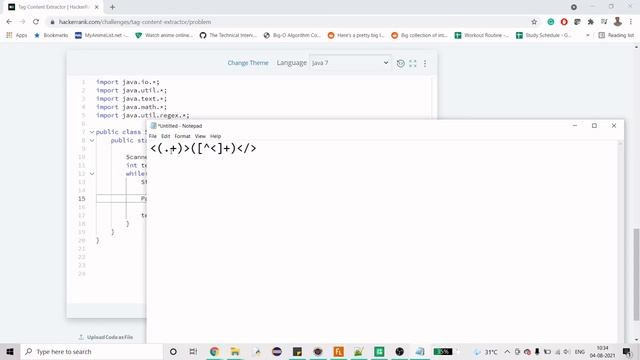Click the ENG language indicator
The height and width of the screenshot is (360, 640).
[580, 351]
